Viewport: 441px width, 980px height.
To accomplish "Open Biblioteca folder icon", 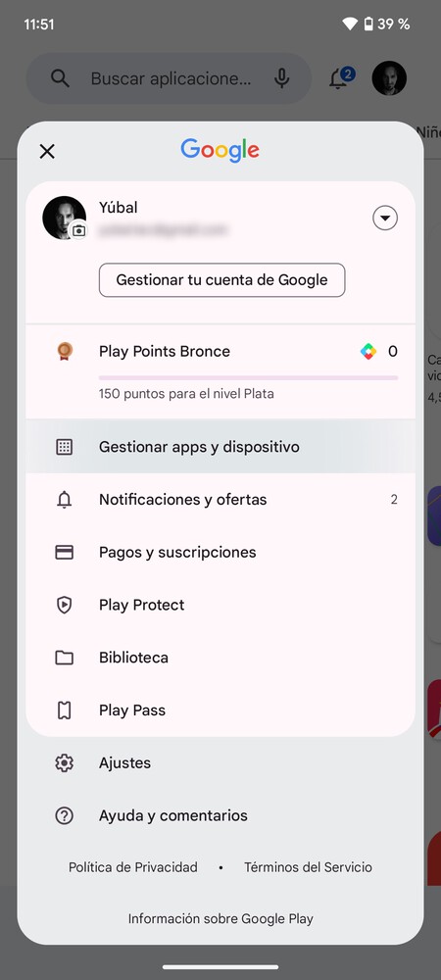I will tap(65, 658).
